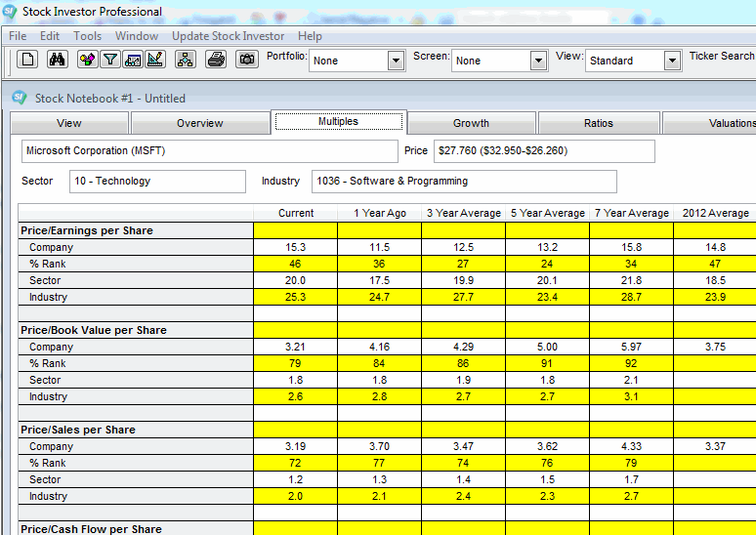The width and height of the screenshot is (756, 535).
Task: Click the 5 Year Average column header
Action: click(x=547, y=213)
